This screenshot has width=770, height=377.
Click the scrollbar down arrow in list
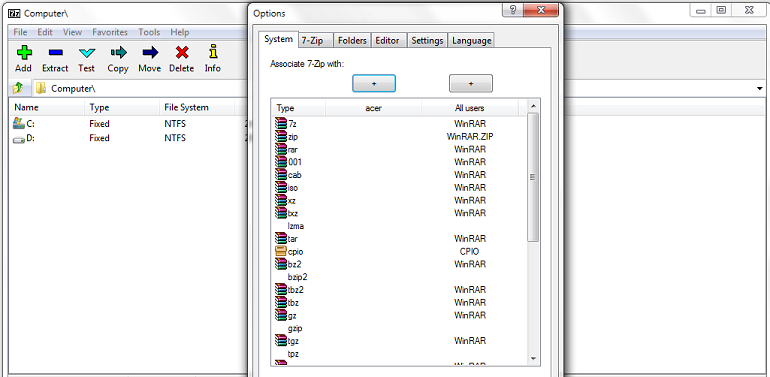(533, 358)
